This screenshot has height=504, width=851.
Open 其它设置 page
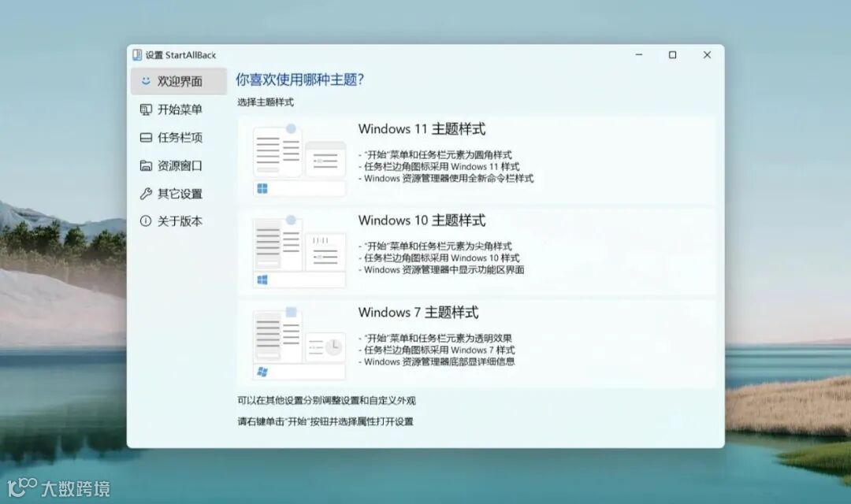click(179, 194)
